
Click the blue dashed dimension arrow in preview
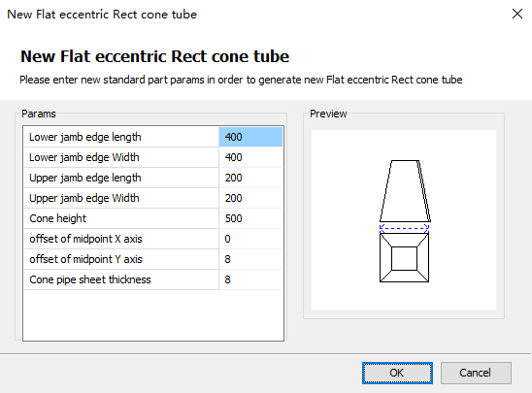coord(404,227)
